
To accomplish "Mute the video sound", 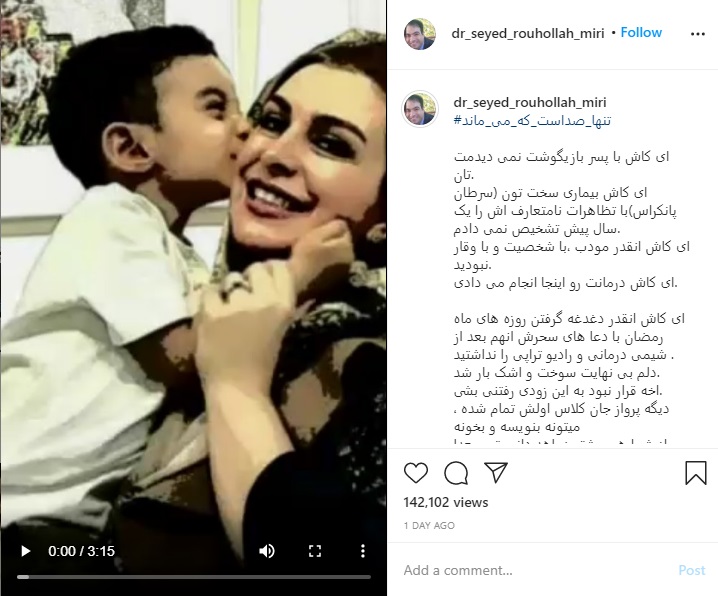I will (x=267, y=551).
